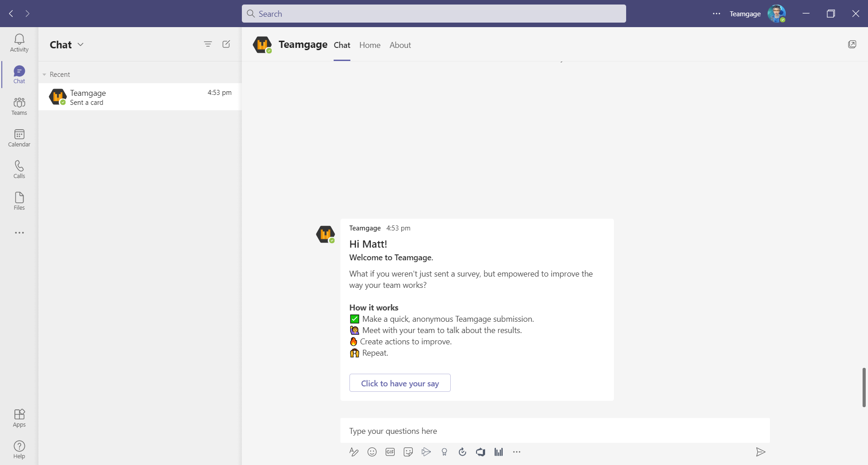Click the 'Repeat.' line
The image size is (868, 465).
click(375, 353)
